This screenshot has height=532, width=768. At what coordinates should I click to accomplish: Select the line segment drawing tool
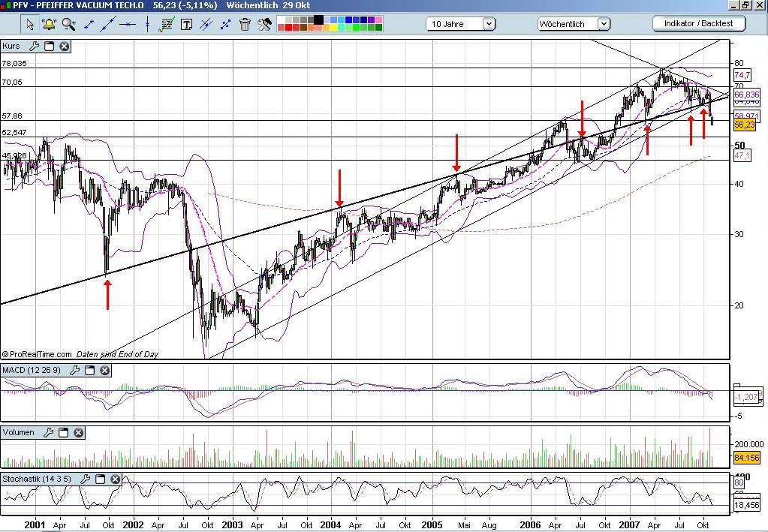point(89,24)
